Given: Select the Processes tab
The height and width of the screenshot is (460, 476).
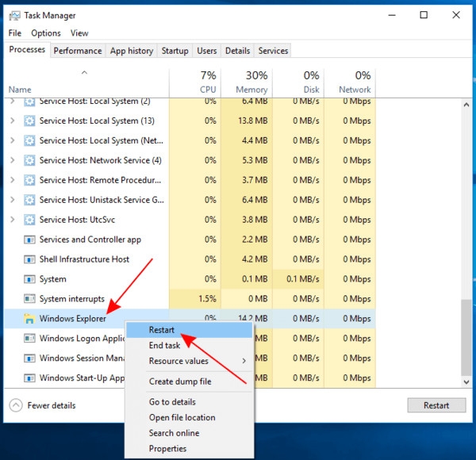Looking at the screenshot, I should tap(27, 49).
